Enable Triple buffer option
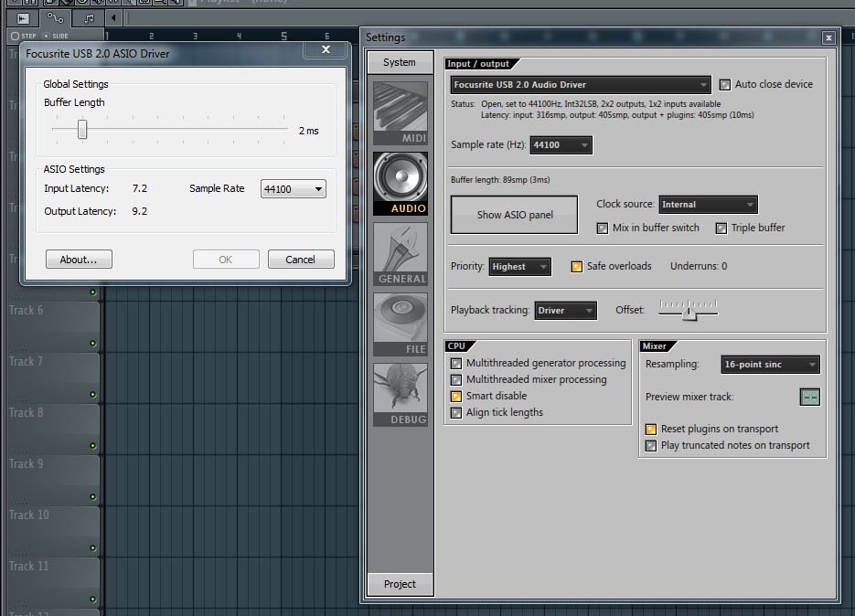 [x=721, y=228]
